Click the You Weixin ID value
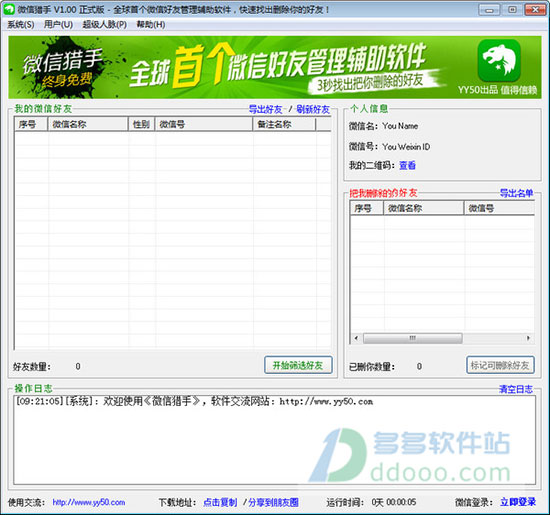This screenshot has height=515, width=550. 406,147
